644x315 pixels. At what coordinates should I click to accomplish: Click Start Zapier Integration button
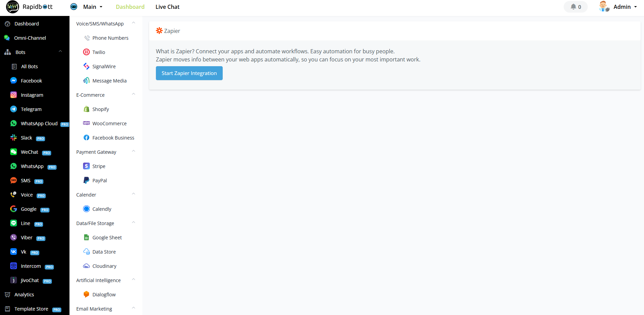tap(189, 73)
